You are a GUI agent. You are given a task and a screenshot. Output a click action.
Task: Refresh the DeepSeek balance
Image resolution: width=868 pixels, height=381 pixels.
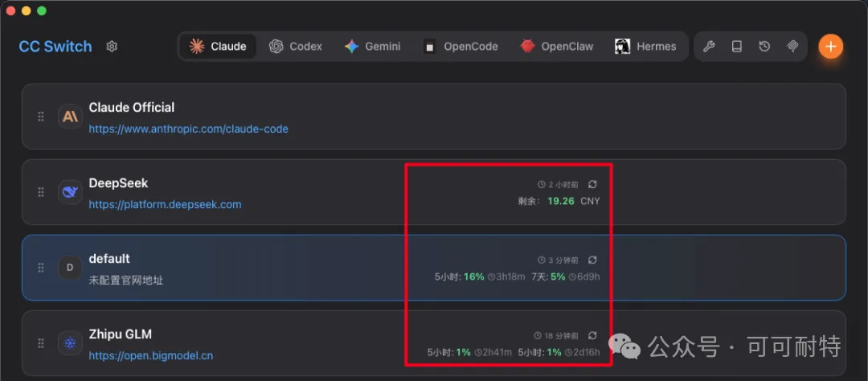[592, 184]
